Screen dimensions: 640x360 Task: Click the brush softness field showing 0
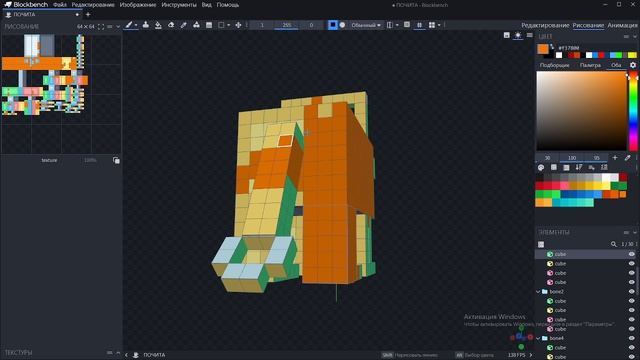click(x=311, y=25)
